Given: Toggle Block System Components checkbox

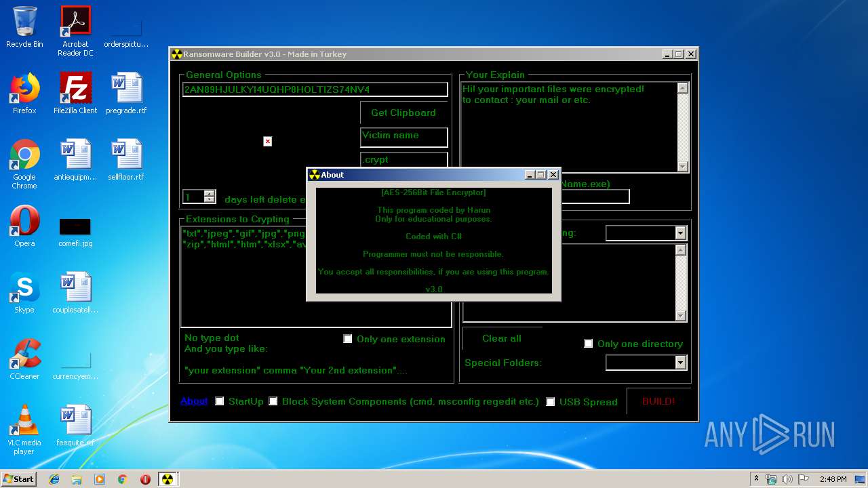Looking at the screenshot, I should [x=273, y=401].
